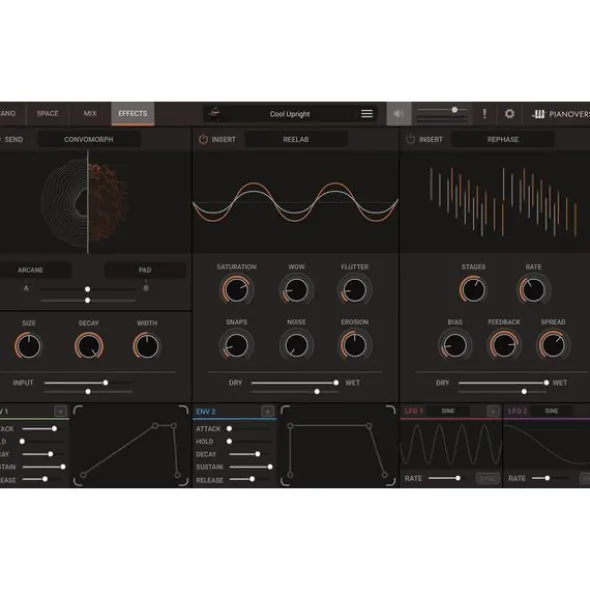The width and height of the screenshot is (590, 591).
Task: Click the REPHASE DRY/WET slider handle
Action: click(546, 383)
